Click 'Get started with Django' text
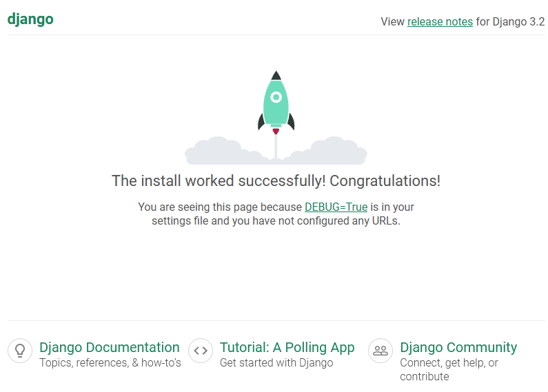The image size is (548, 392). coord(276,362)
